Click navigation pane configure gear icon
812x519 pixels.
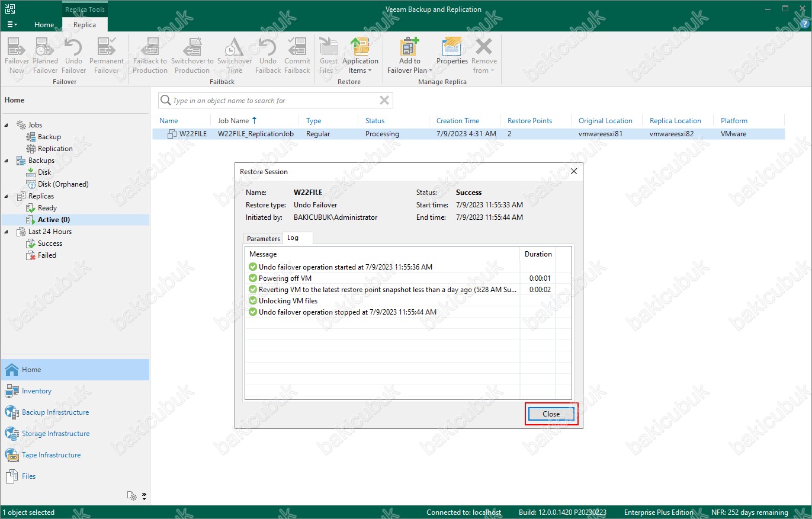pyautogui.click(x=132, y=496)
